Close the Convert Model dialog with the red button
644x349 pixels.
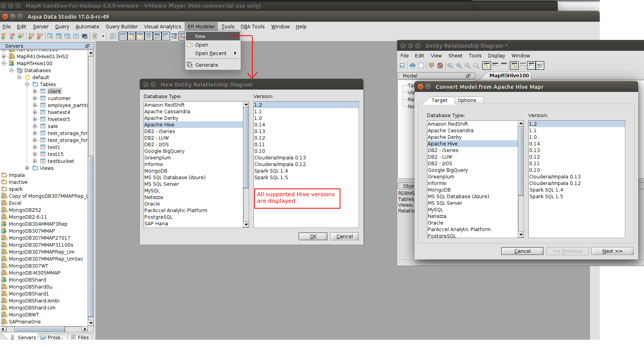click(x=420, y=86)
